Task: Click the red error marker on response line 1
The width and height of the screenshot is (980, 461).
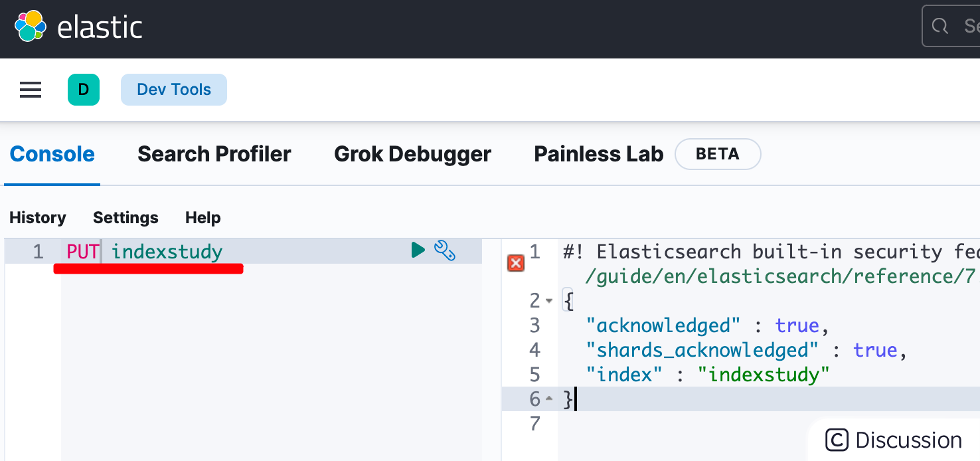Action: pos(516,264)
